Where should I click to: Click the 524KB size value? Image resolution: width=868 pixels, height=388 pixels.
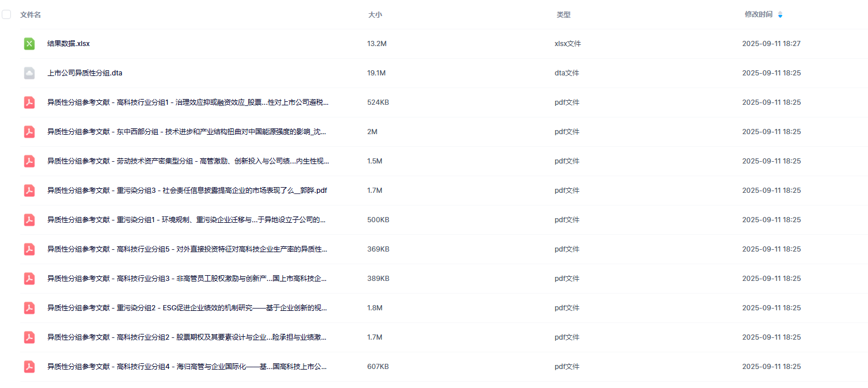point(378,102)
